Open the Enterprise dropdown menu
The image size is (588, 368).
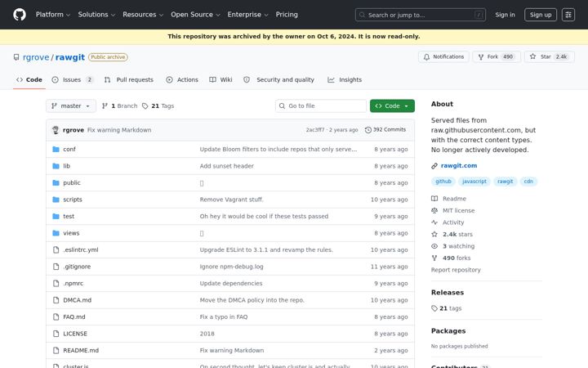[248, 15]
